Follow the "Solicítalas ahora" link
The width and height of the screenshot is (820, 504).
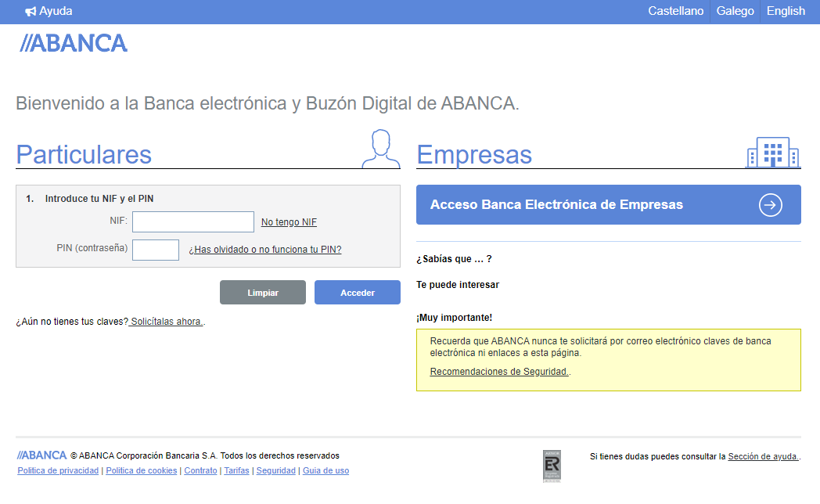[166, 322]
